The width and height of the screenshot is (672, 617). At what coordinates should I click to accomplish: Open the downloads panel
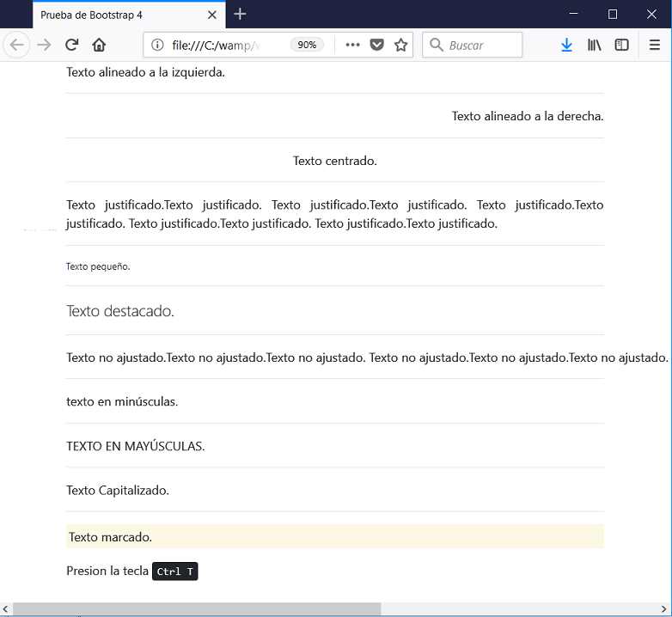[x=566, y=45]
